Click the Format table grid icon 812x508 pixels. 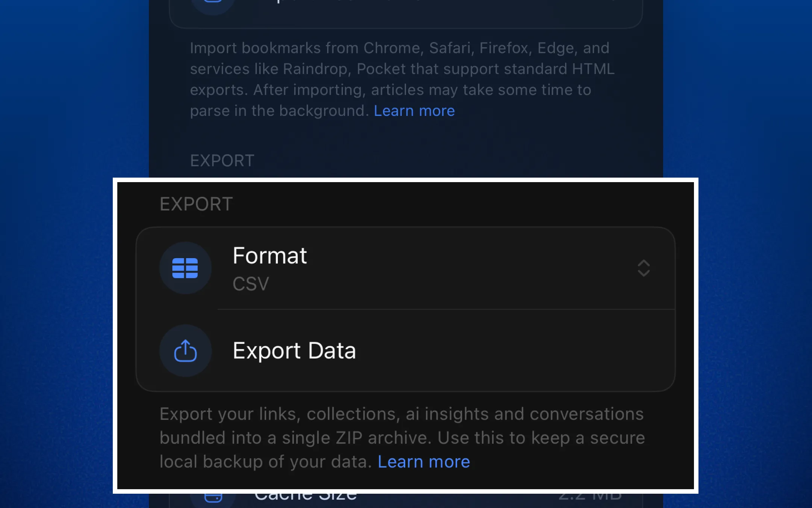pos(185,268)
